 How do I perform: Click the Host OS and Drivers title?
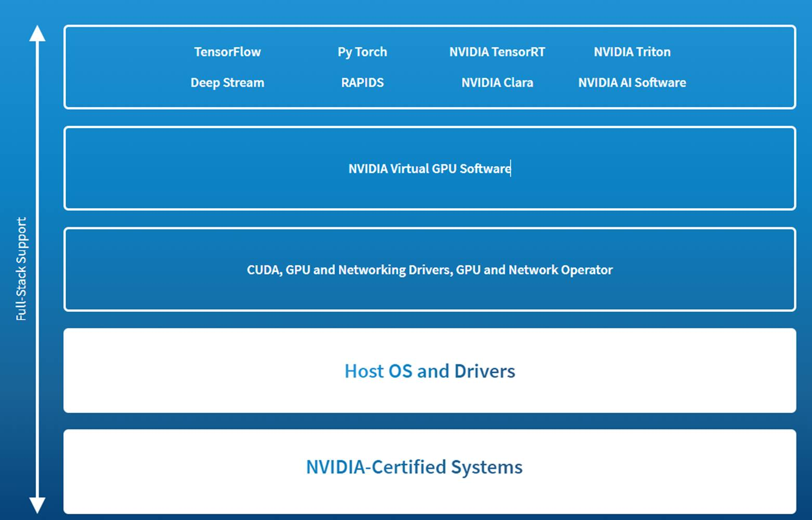[x=430, y=371]
